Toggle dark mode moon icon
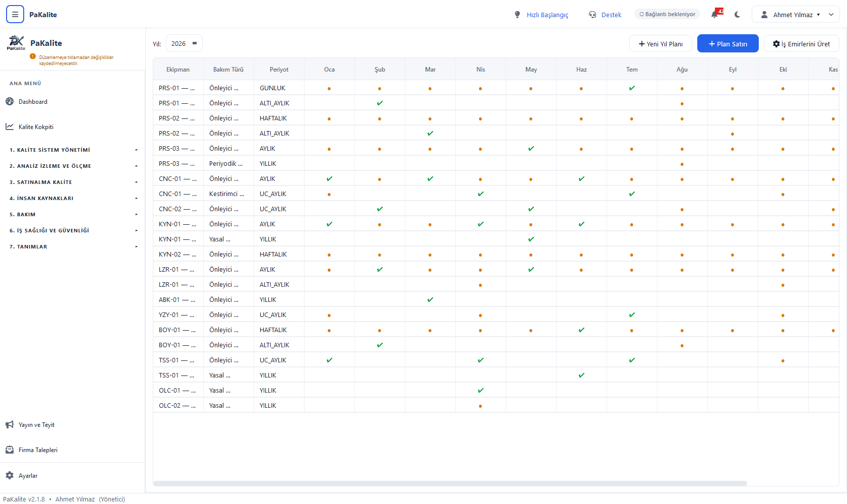 tap(738, 15)
